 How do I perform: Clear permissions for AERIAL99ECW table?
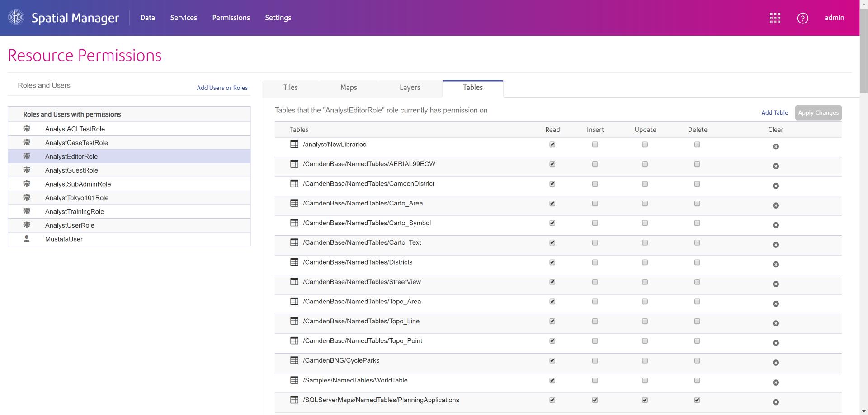pyautogui.click(x=776, y=166)
